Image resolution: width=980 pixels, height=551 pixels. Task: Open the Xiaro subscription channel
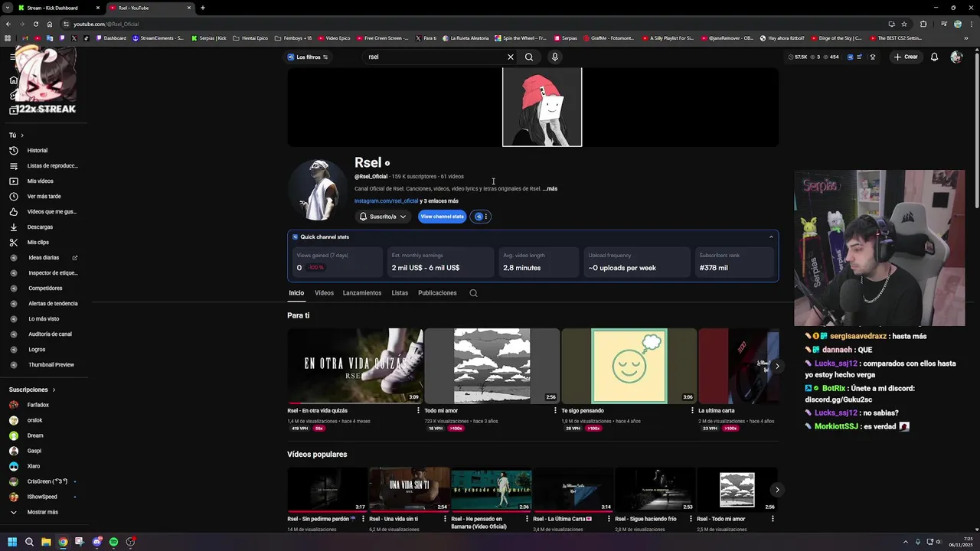click(x=33, y=466)
